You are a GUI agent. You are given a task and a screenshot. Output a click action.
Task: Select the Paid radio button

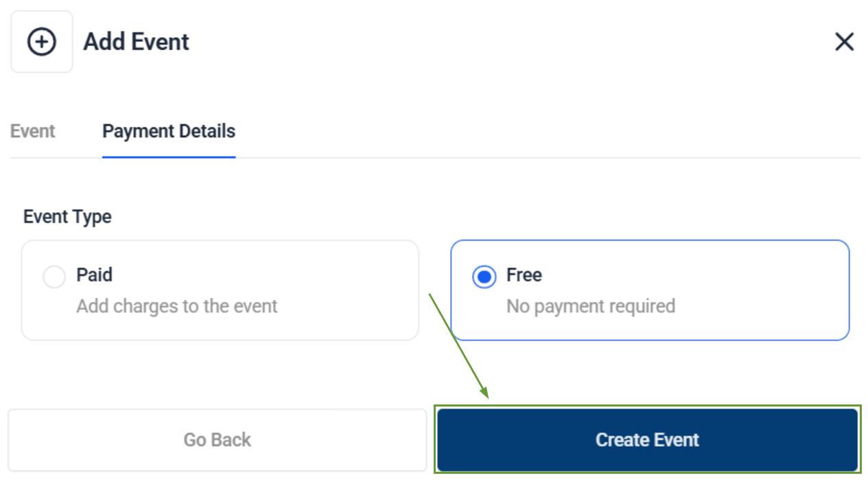click(54, 277)
